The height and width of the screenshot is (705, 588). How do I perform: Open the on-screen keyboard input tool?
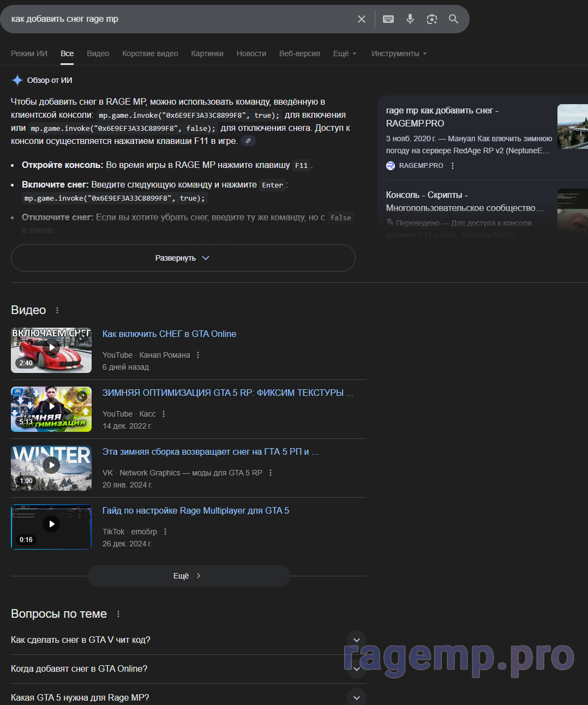(388, 19)
